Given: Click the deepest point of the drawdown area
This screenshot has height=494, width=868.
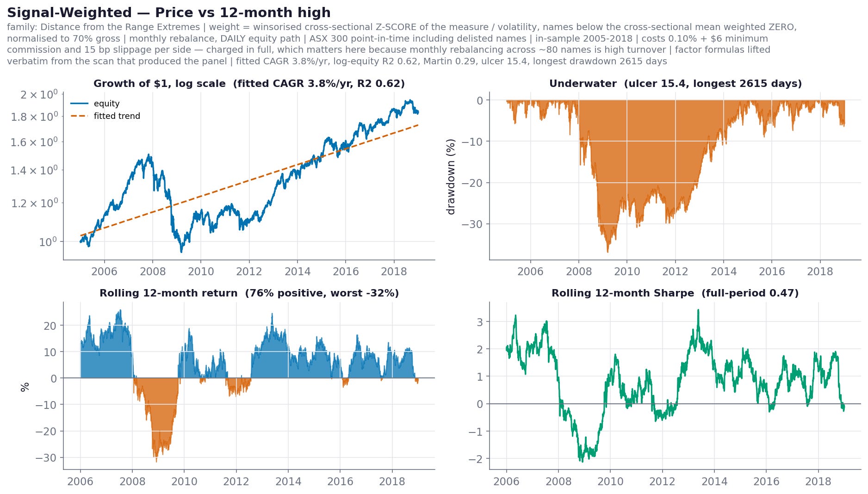Looking at the screenshot, I should (608, 251).
